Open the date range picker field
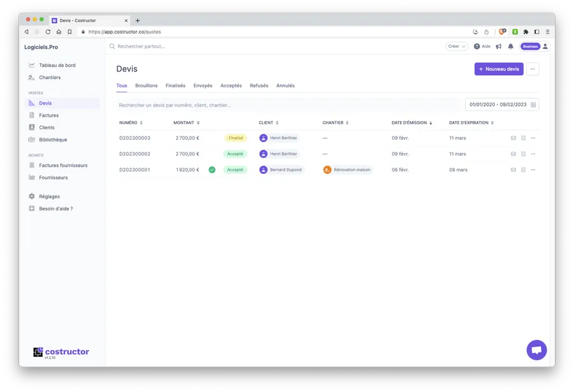The image size is (574, 392). point(502,105)
